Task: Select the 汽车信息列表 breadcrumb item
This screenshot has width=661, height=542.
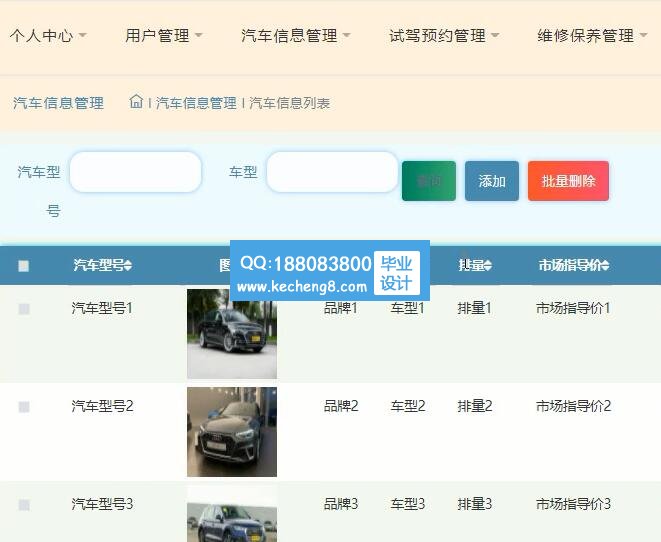Action: [x=290, y=103]
